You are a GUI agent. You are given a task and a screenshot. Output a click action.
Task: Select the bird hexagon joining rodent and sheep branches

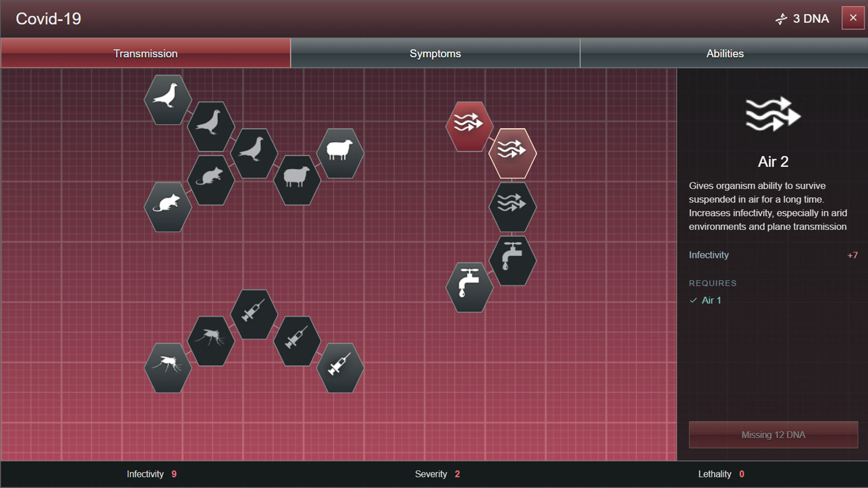254,153
